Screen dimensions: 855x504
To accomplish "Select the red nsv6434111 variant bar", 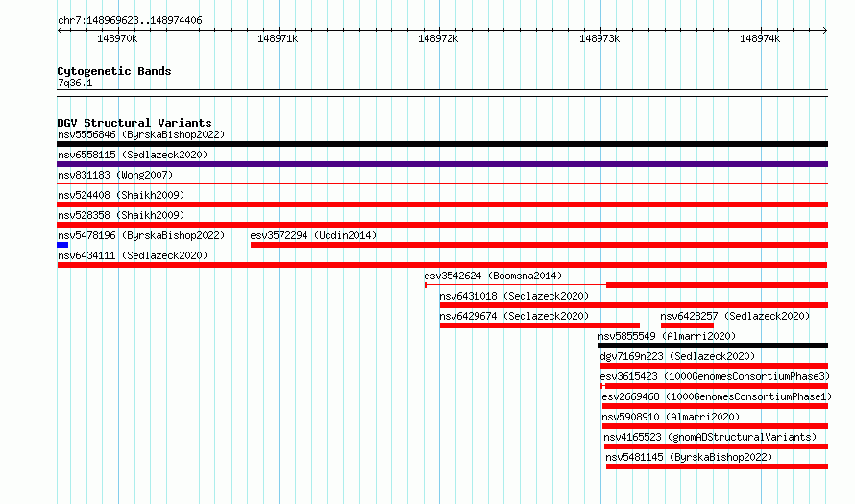I will [x=442, y=265].
